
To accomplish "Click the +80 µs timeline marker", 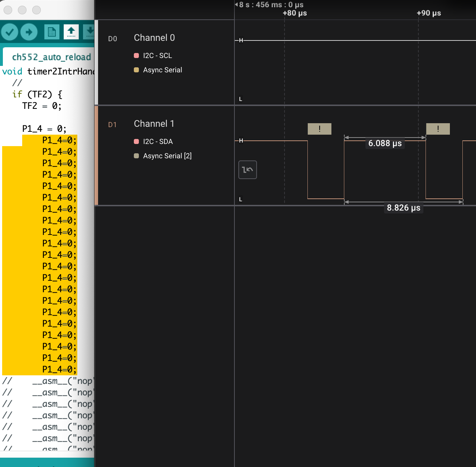I will click(x=295, y=13).
